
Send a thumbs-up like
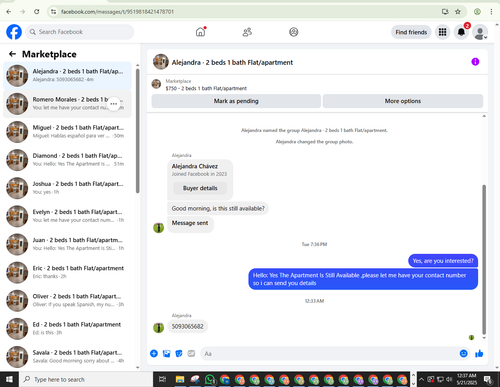pyautogui.click(x=479, y=353)
